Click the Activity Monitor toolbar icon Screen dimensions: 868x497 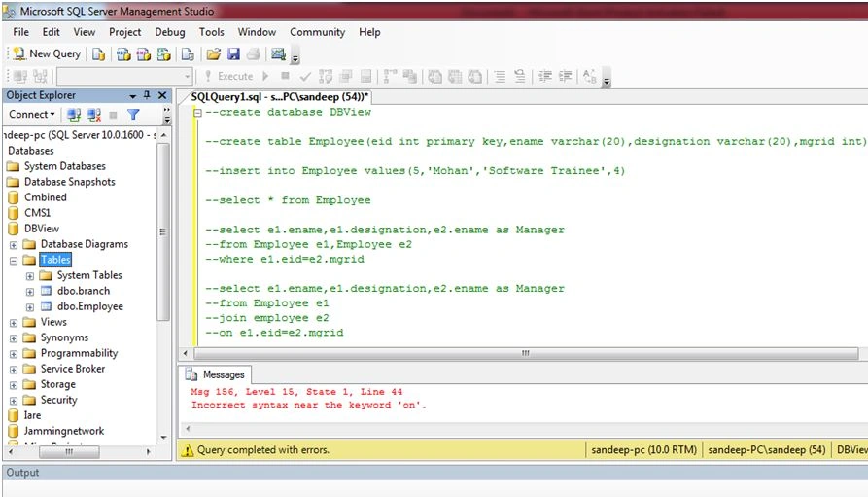(278, 53)
